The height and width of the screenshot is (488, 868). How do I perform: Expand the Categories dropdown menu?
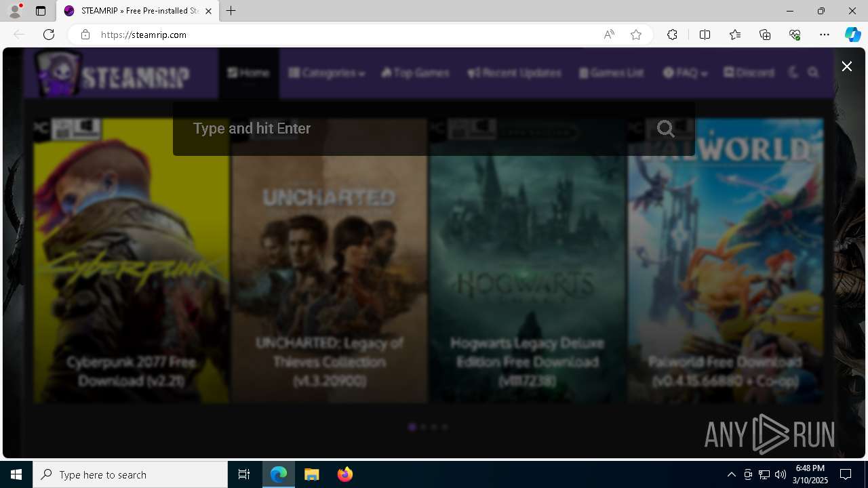click(x=326, y=73)
